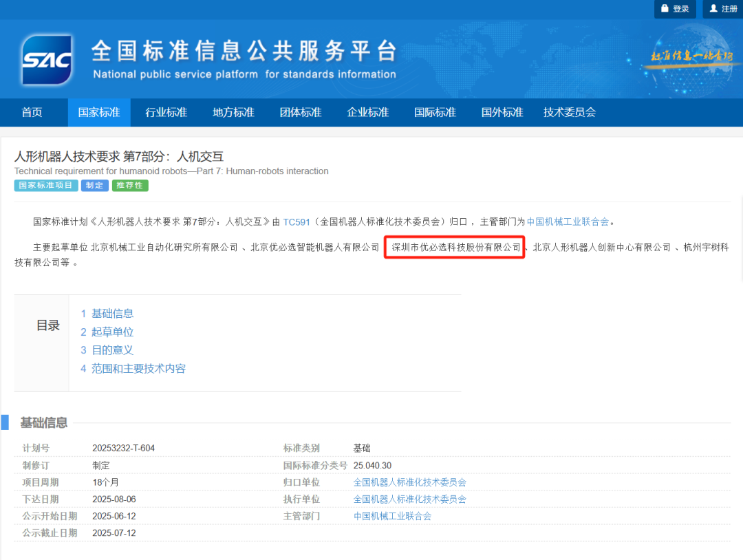
Task: Click the 基础信息 section heading
Action: click(x=44, y=422)
